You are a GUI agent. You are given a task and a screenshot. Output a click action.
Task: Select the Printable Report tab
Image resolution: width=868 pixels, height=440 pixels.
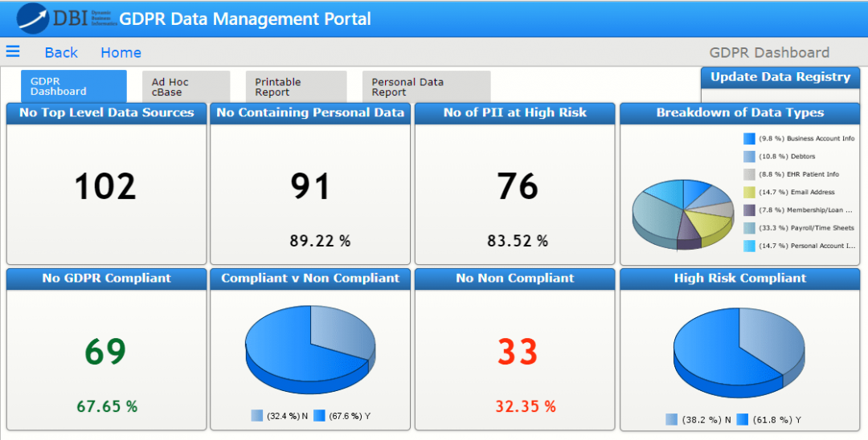click(295, 86)
